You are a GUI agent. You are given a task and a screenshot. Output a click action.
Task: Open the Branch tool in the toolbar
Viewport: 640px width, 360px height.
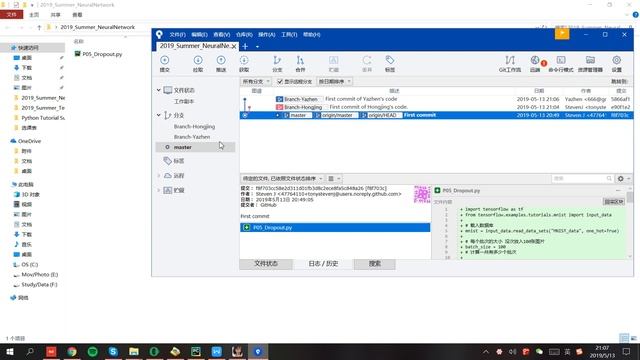277,64
